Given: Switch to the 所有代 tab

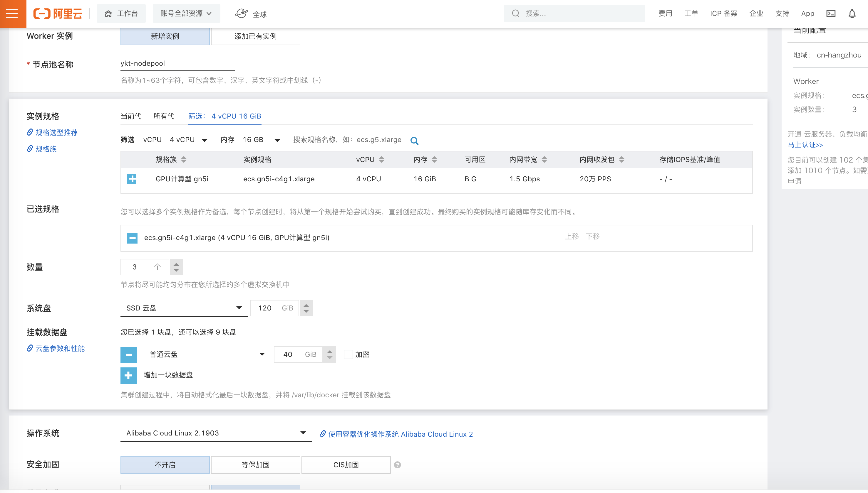Looking at the screenshot, I should pyautogui.click(x=164, y=116).
